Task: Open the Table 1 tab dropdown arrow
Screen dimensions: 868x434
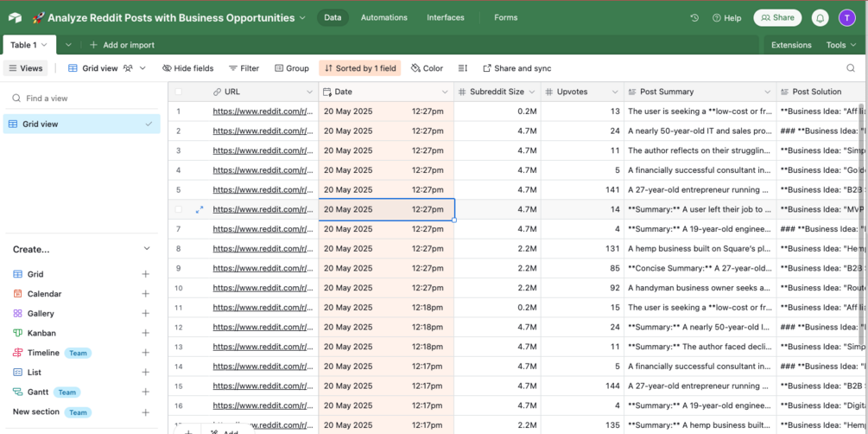Action: [x=44, y=45]
